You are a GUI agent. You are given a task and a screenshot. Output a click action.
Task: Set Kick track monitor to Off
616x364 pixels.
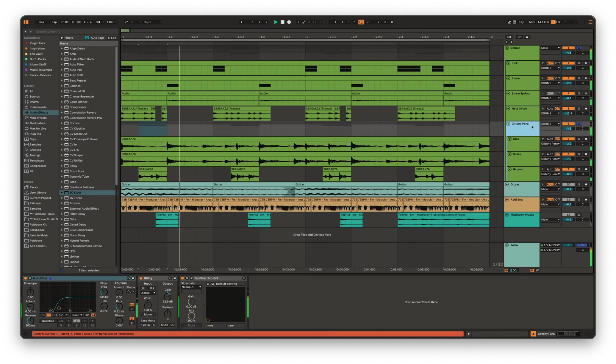pos(557,63)
